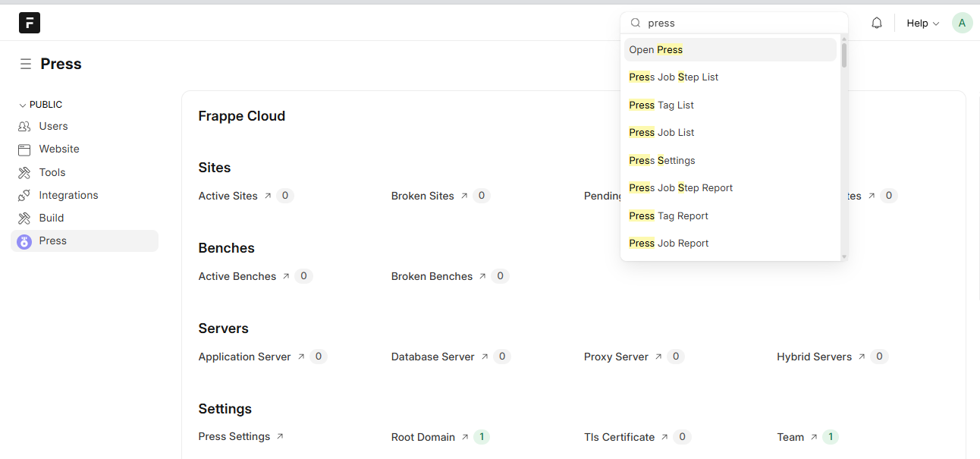
Task: Open the Database Server shortcut
Action: pos(433,357)
